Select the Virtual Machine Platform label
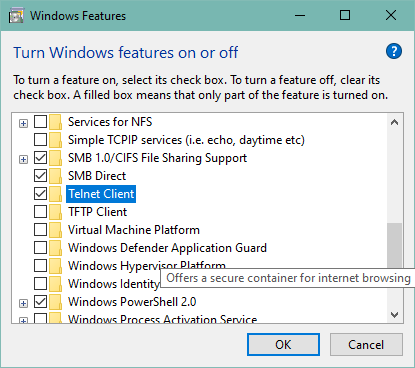This screenshot has height=368, width=415. 134,230
